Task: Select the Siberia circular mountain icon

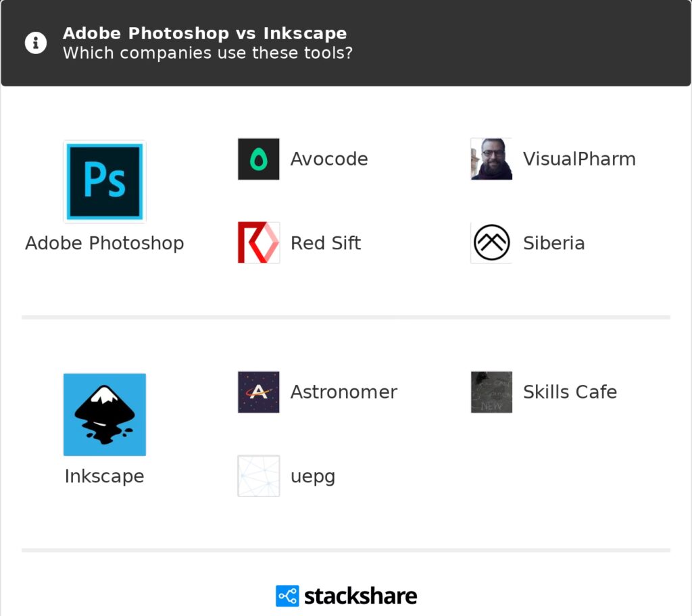Action: (491, 243)
